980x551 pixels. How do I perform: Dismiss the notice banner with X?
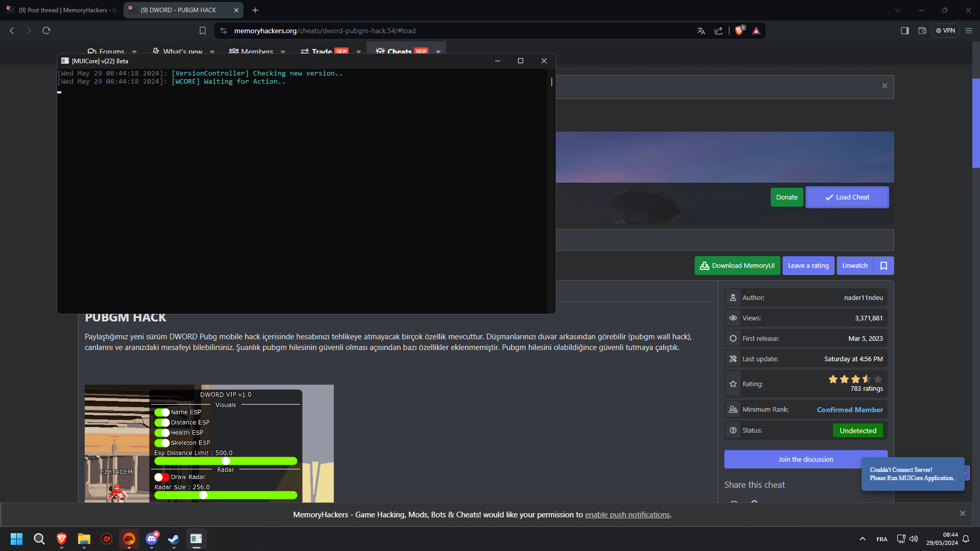[885, 86]
